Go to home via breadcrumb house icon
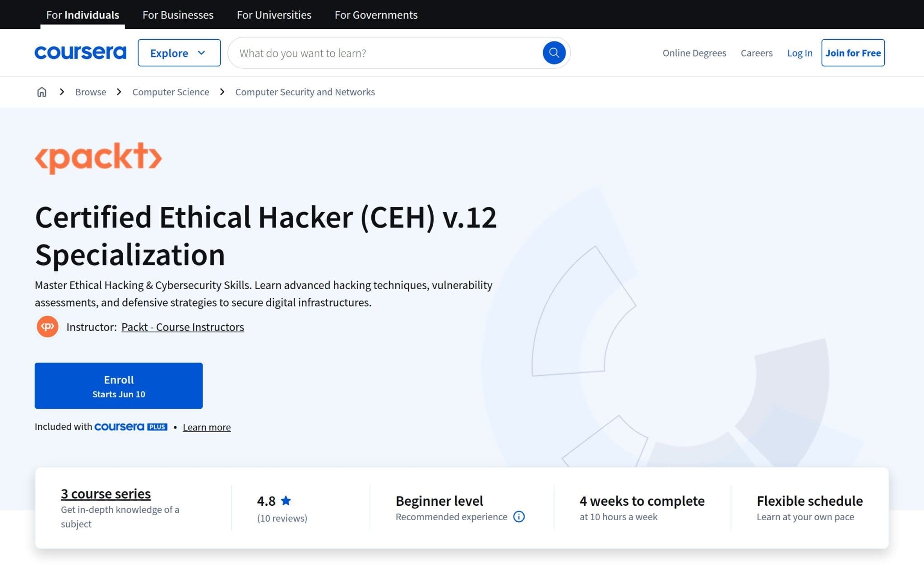The height and width of the screenshot is (578, 924). 42,92
